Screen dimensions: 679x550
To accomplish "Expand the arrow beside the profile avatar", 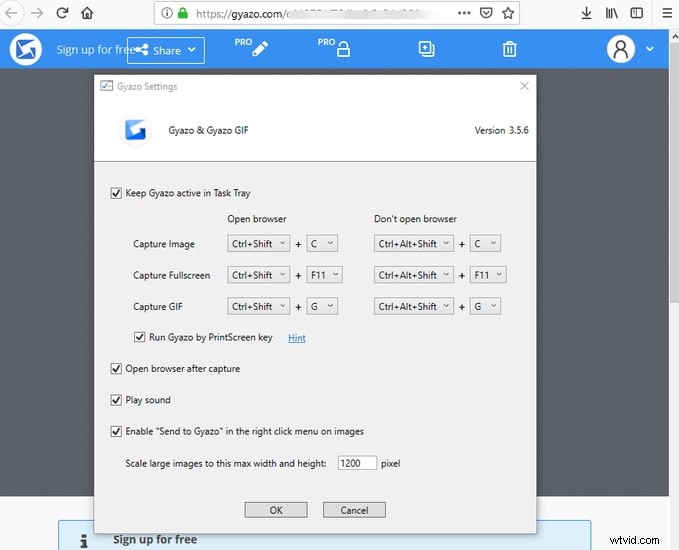I will pyautogui.click(x=650, y=49).
